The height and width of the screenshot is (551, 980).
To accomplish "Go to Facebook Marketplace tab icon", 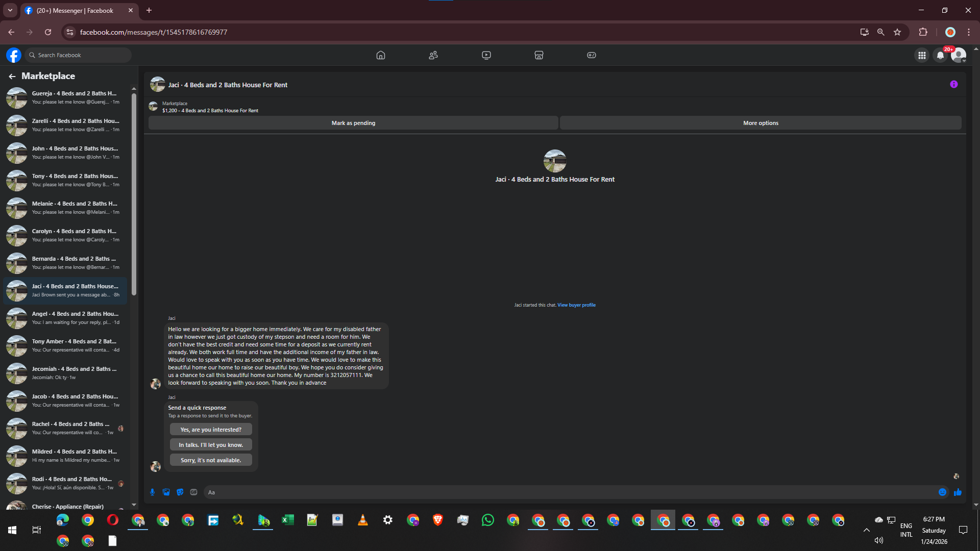I will pyautogui.click(x=538, y=55).
